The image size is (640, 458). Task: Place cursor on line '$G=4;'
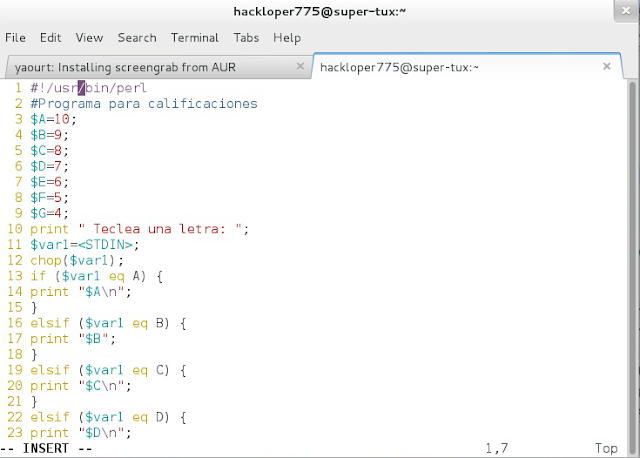49,213
